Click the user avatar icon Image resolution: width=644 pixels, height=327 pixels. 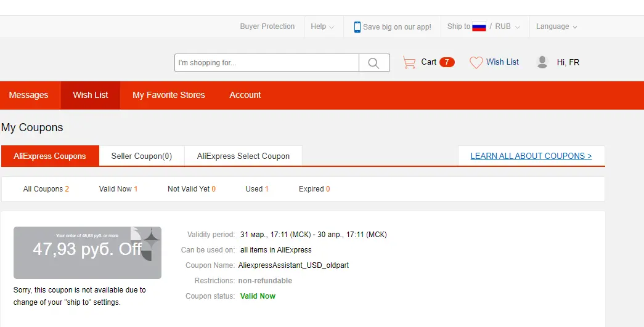(542, 62)
